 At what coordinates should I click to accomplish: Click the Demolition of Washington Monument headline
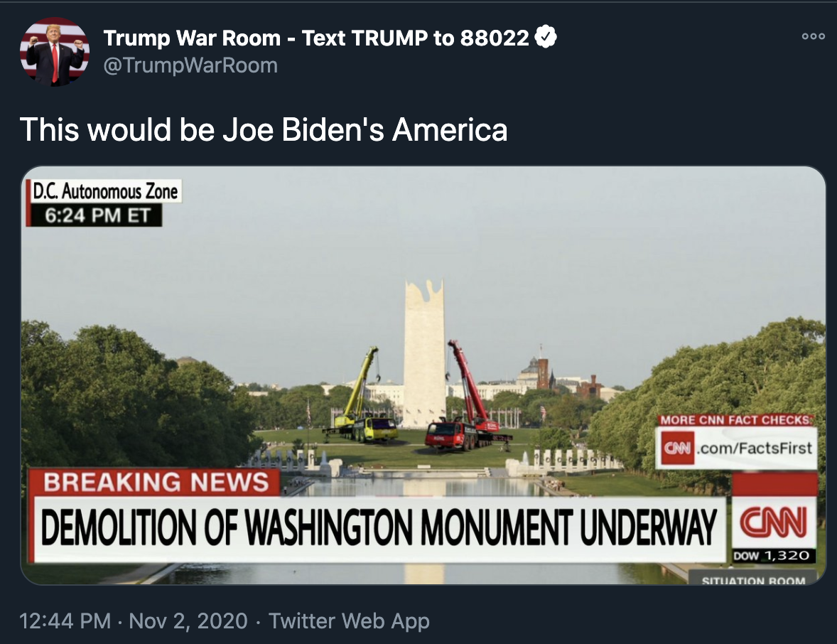tap(379, 528)
